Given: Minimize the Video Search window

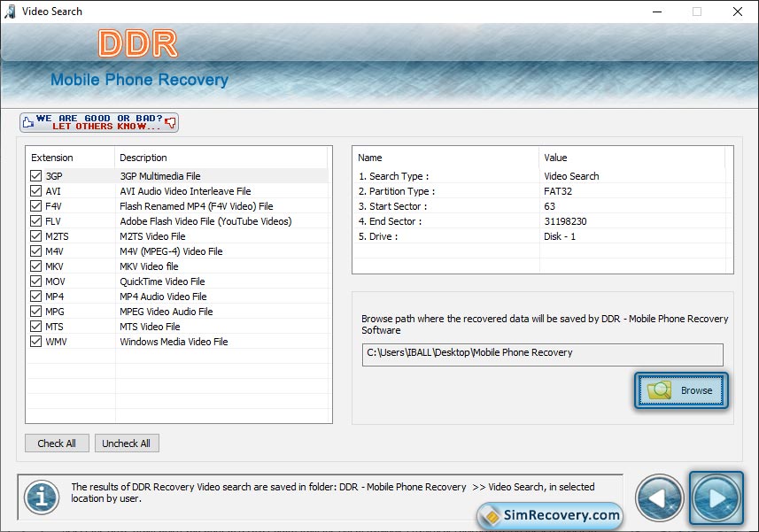Looking at the screenshot, I should [657, 12].
